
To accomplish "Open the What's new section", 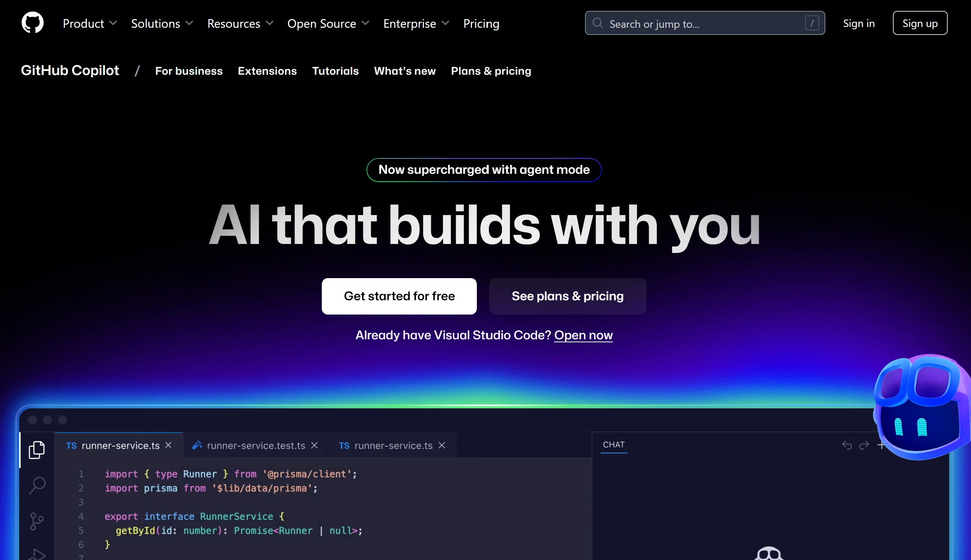I will [x=405, y=71].
